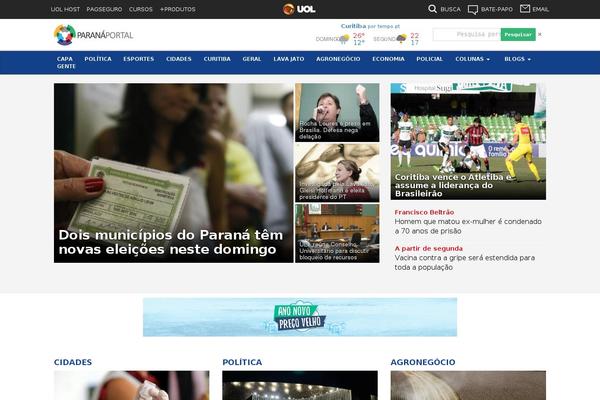Open Gente menu section

pos(66,66)
